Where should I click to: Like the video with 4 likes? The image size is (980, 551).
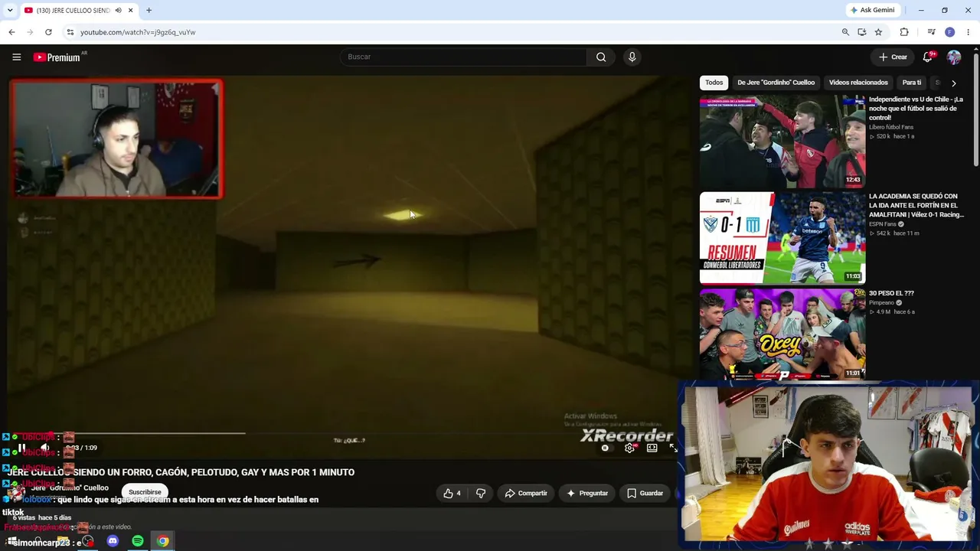coord(452,494)
